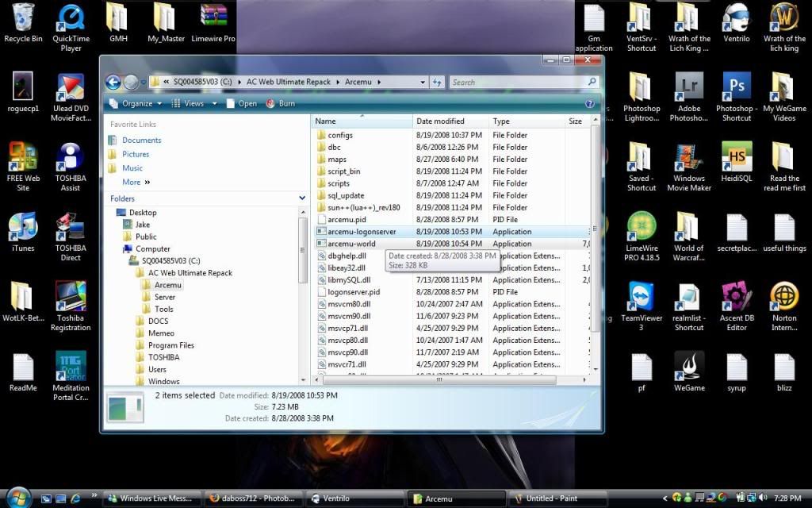The image size is (812, 508).
Task: Select the WeGame desktop icon
Action: (x=689, y=372)
